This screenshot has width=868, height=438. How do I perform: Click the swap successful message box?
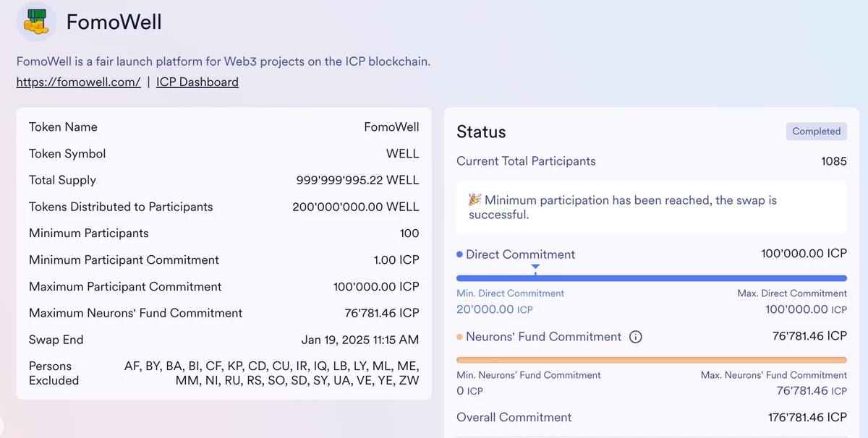pyautogui.click(x=652, y=207)
